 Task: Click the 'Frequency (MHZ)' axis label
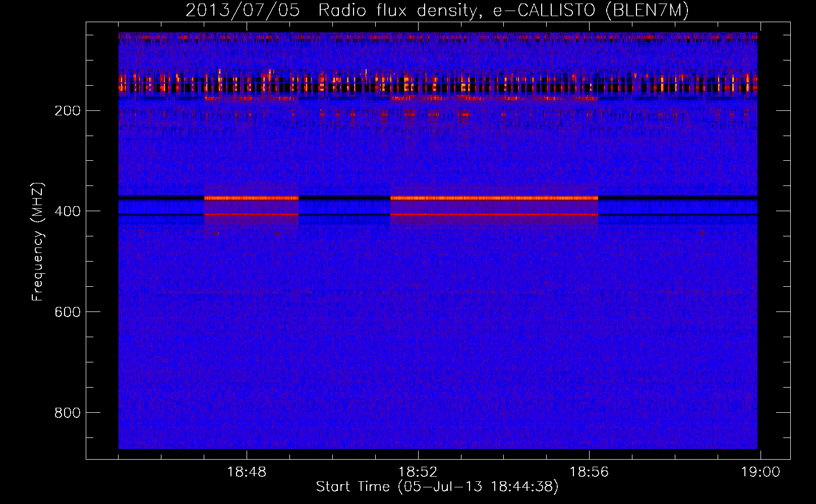click(38, 242)
